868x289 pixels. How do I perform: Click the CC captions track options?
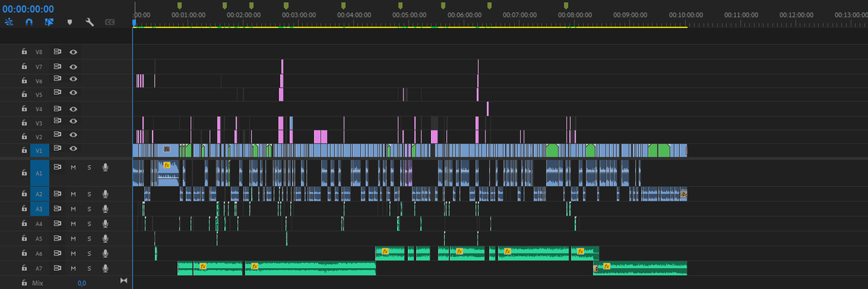pos(109,22)
